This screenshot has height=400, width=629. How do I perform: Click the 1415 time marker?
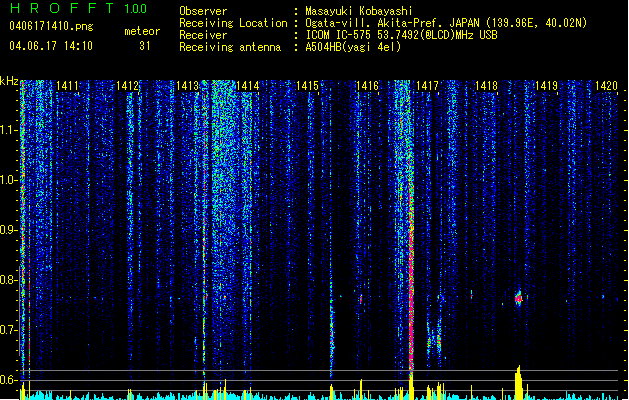(307, 86)
